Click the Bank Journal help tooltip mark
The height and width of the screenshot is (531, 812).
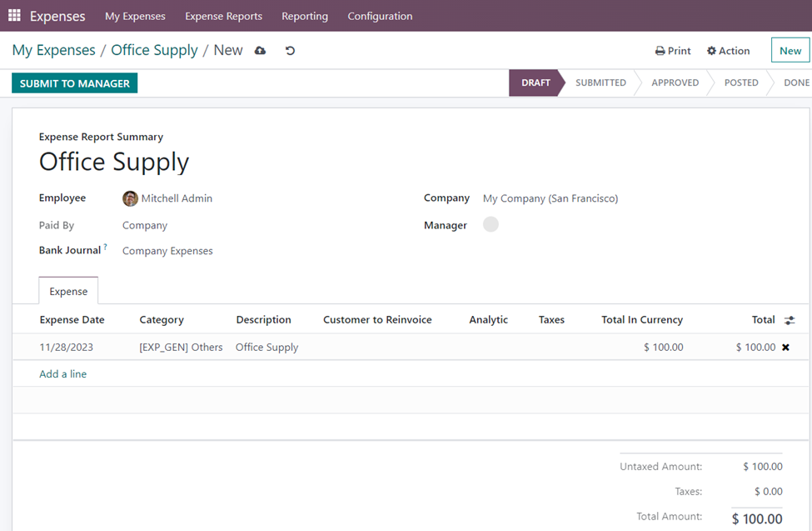click(105, 248)
